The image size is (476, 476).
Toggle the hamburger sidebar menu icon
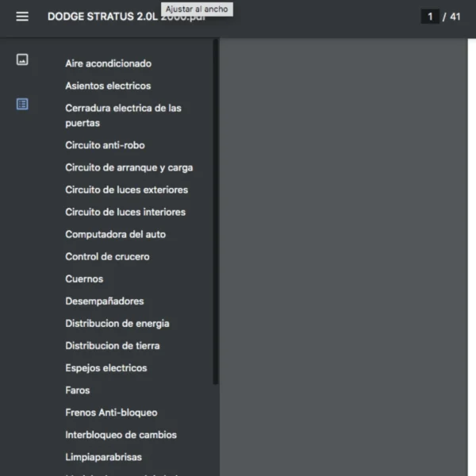click(x=22, y=17)
